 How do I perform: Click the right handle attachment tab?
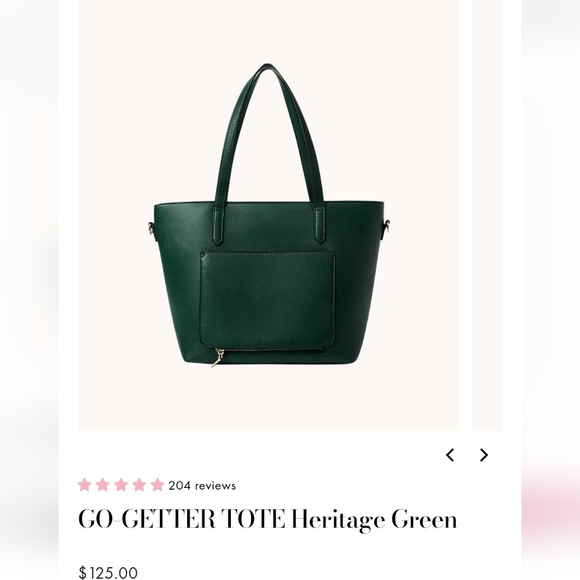pos(320,225)
